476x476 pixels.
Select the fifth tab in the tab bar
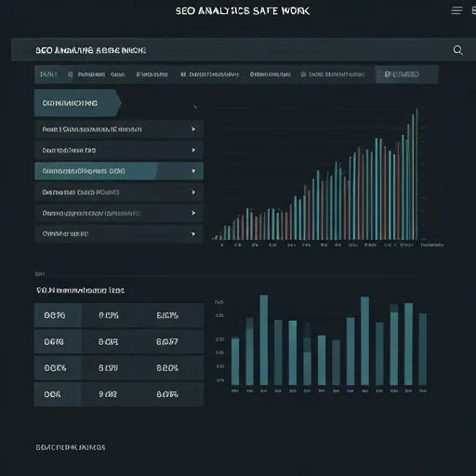pos(271,74)
